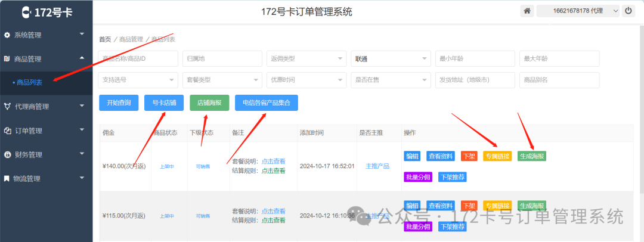Focus the 发货地址（地级市） input field
This screenshot has width=644, height=242.
pyautogui.click(x=475, y=80)
